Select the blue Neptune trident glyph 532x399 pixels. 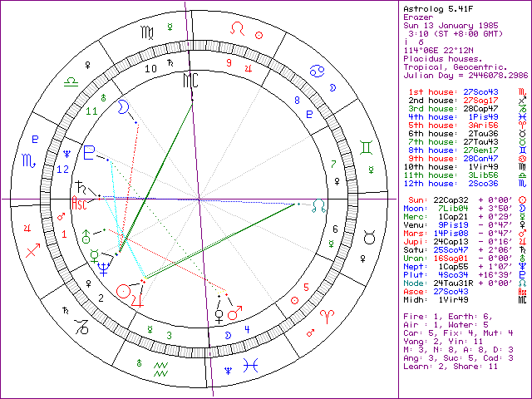coord(104,268)
